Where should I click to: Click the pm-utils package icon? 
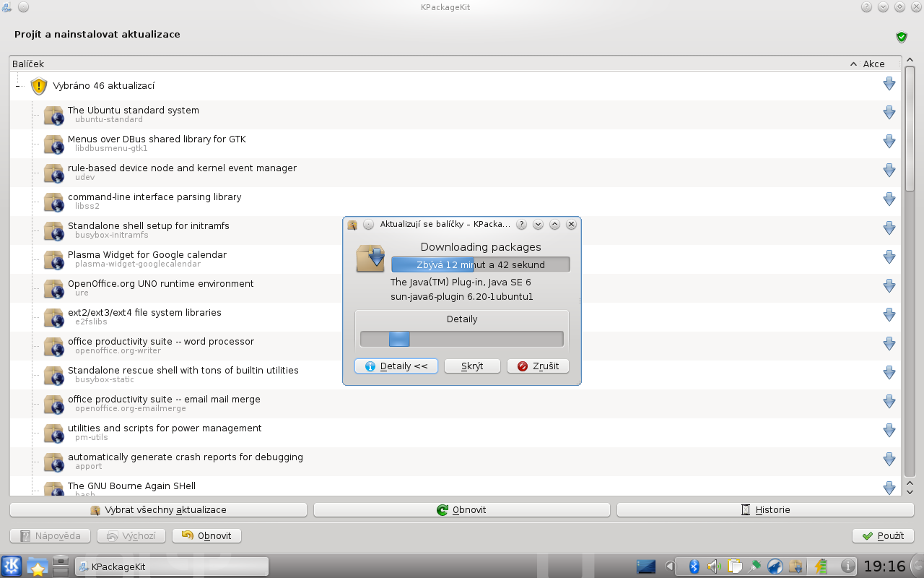pyautogui.click(x=53, y=433)
